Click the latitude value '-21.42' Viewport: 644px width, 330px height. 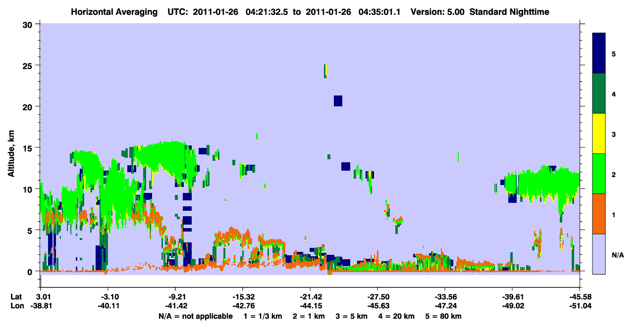point(310,297)
